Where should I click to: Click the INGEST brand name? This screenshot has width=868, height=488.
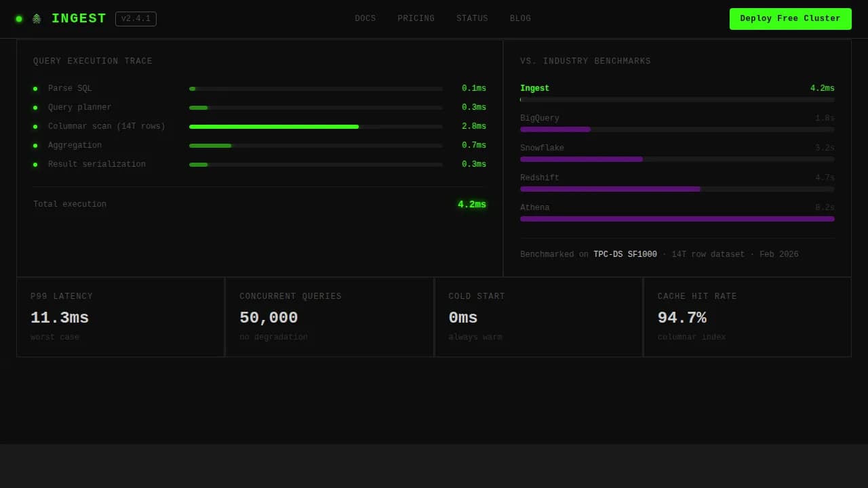click(x=79, y=19)
